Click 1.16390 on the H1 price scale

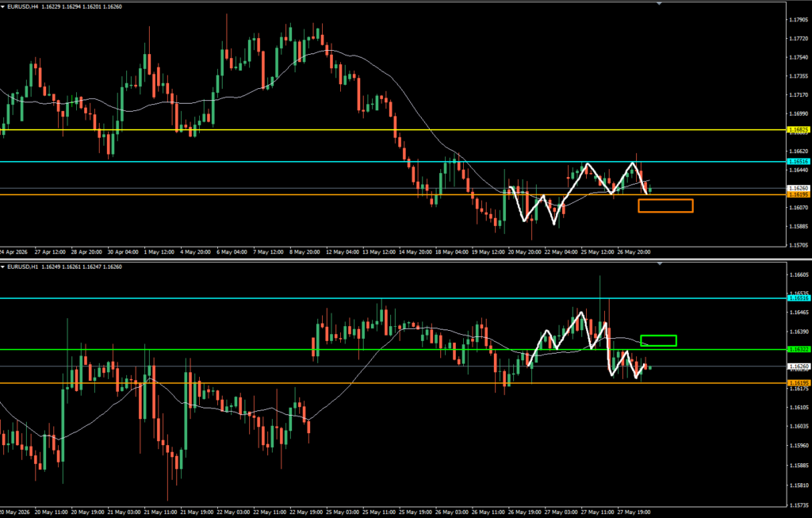[801, 332]
